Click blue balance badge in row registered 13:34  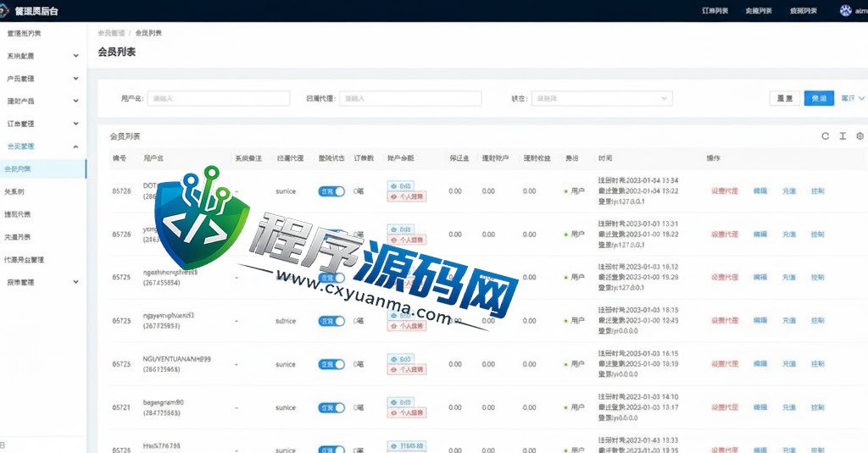click(401, 185)
